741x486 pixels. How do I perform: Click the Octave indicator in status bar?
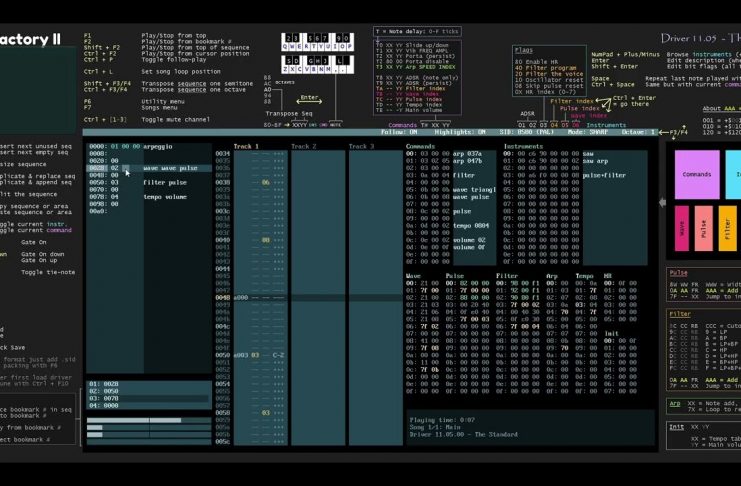640,132
